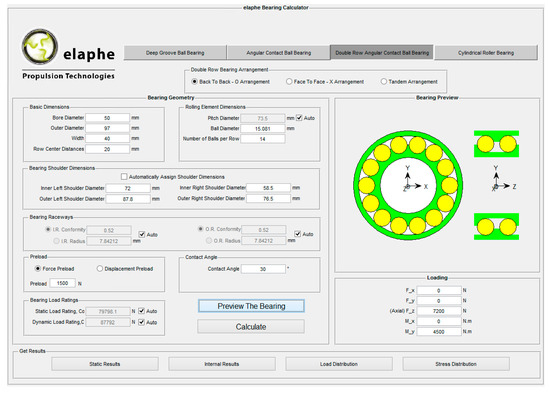This screenshot has width=550, height=394.
Task: Select Angular Contact Ball Bearing tab
Action: 279,53
